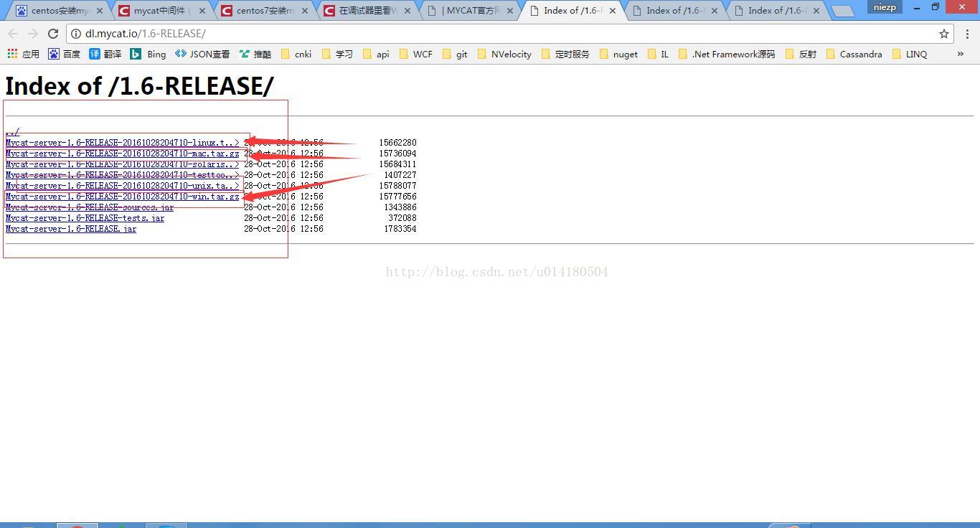Download the Mycat-server solaris package
Viewport: 980px width, 528px height.
click(x=122, y=164)
